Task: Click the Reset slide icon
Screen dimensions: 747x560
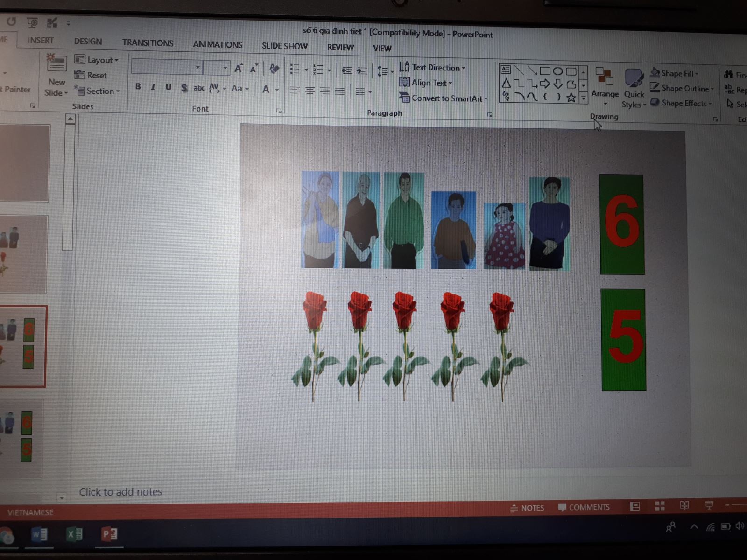Action: (91, 75)
